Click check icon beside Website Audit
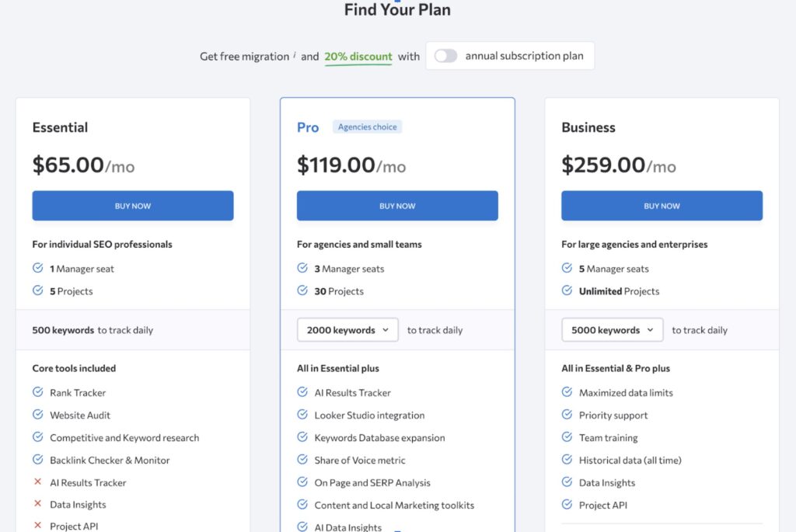 coord(37,415)
